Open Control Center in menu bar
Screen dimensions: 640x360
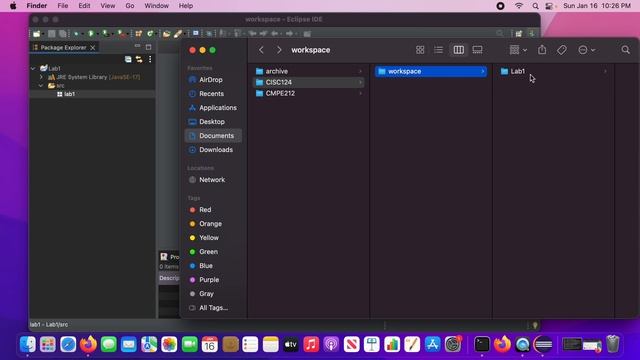tap(550, 6)
